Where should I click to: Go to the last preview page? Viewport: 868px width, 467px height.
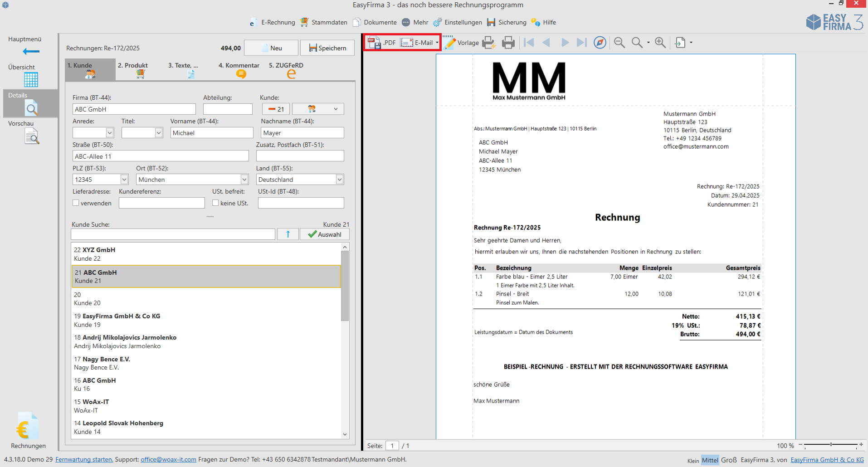(581, 43)
